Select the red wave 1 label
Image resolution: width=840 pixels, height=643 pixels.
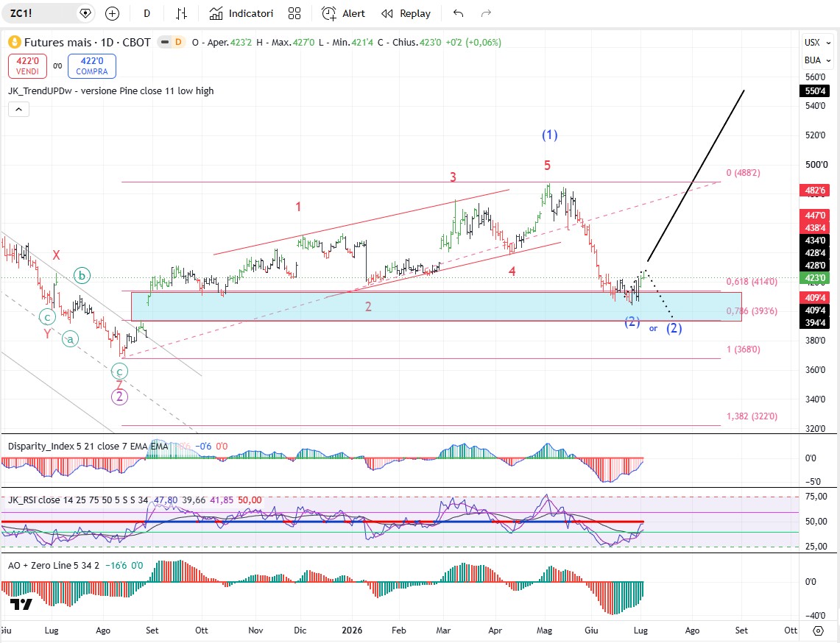298,206
